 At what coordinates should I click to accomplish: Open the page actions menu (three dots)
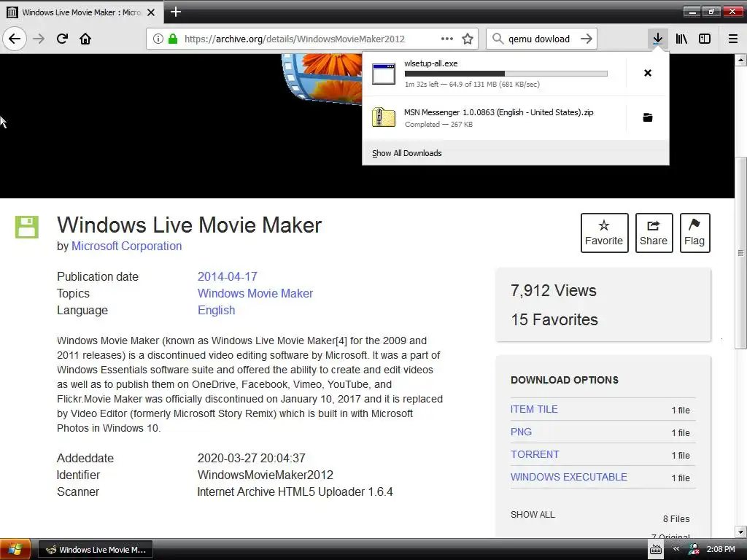[447, 39]
